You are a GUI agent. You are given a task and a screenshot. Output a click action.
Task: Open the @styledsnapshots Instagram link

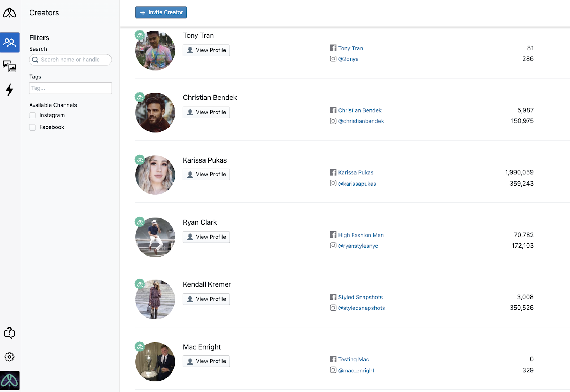361,308
